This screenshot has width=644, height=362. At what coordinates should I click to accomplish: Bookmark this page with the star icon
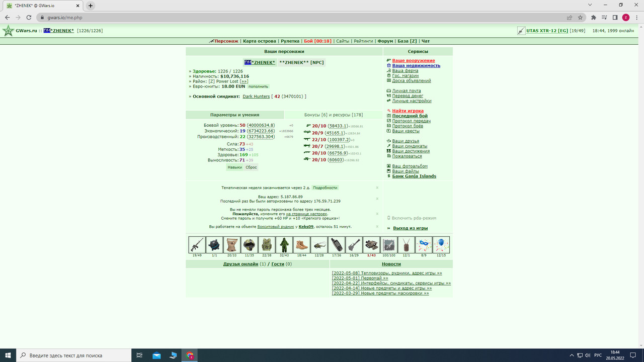tap(580, 17)
